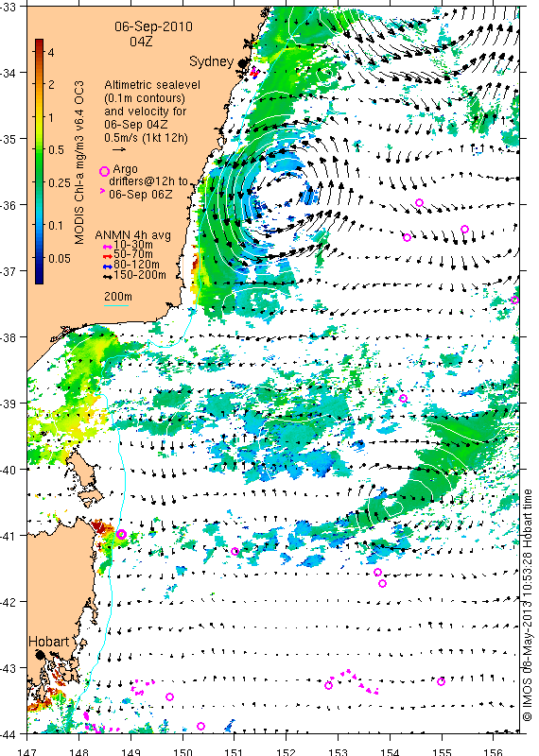Image resolution: width=539 pixels, height=756 pixels.
Task: Click colorbar tick label '4'
Action: click(51, 52)
